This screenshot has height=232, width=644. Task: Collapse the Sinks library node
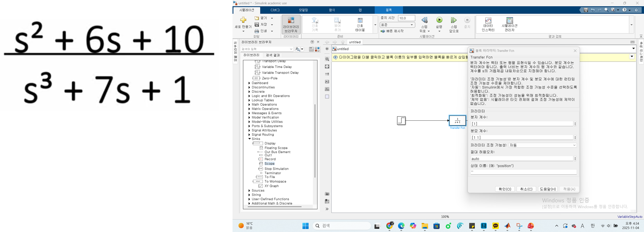[249, 139]
